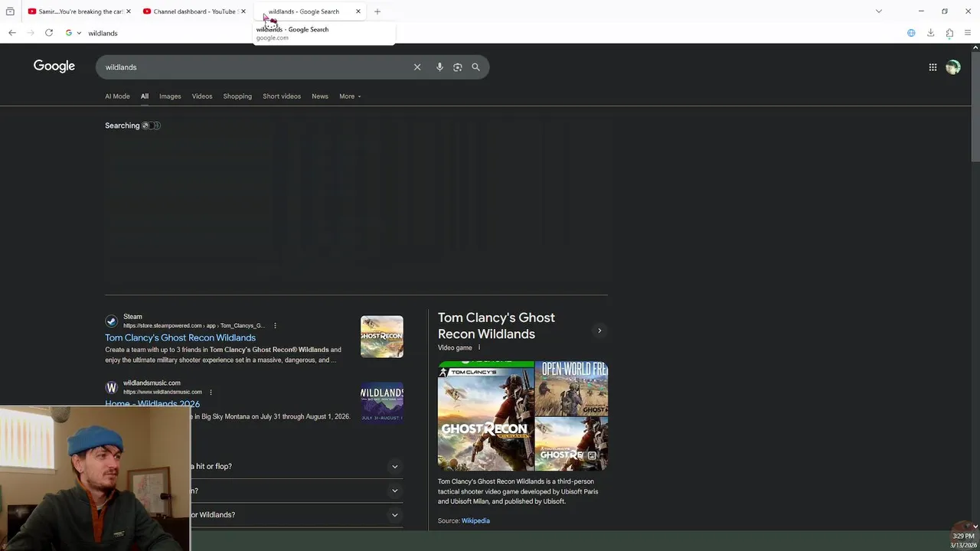Viewport: 980px width, 551px height.
Task: Open the Google account avatar
Action: pos(953,67)
